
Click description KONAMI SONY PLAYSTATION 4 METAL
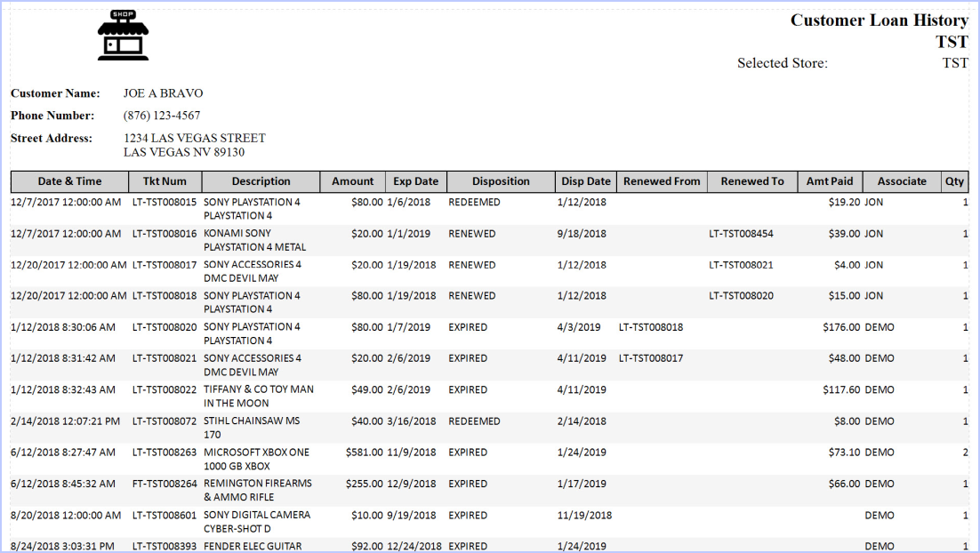pos(254,240)
